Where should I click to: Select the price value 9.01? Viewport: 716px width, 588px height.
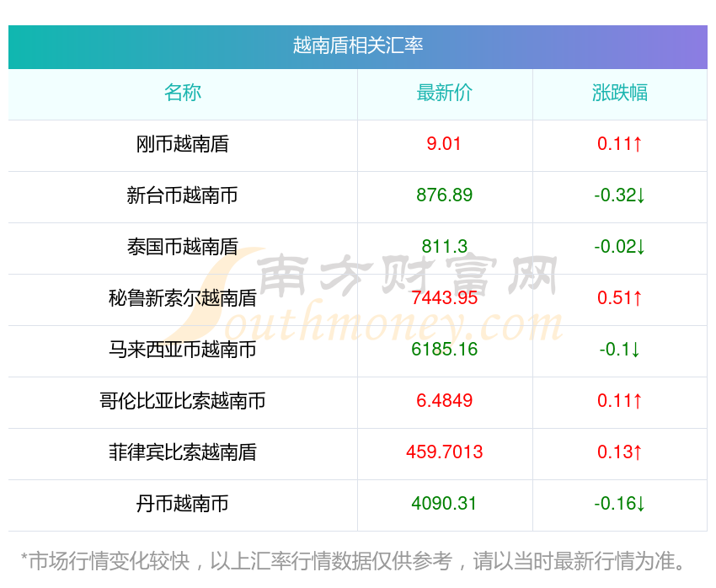point(444,144)
